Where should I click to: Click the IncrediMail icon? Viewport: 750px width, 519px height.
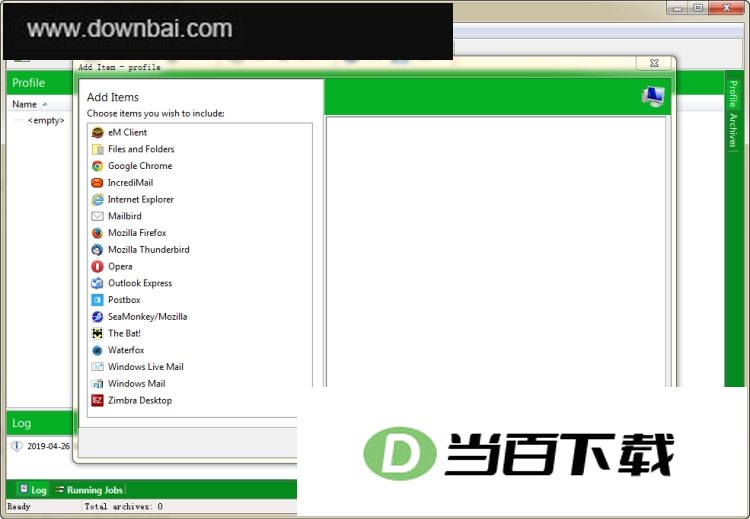(98, 183)
